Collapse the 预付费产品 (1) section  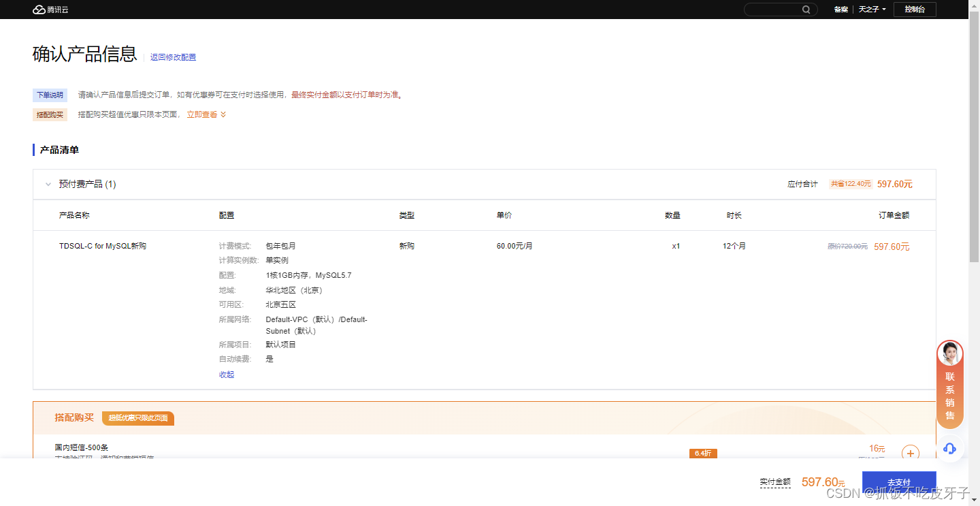coord(48,184)
